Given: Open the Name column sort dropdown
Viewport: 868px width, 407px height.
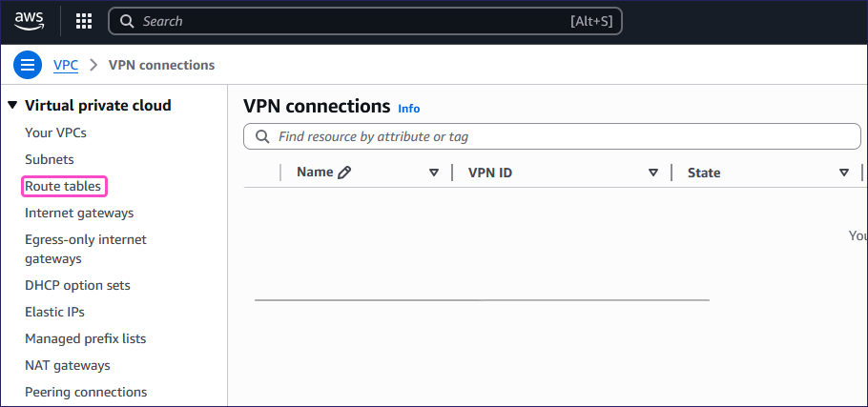Looking at the screenshot, I should click(434, 173).
